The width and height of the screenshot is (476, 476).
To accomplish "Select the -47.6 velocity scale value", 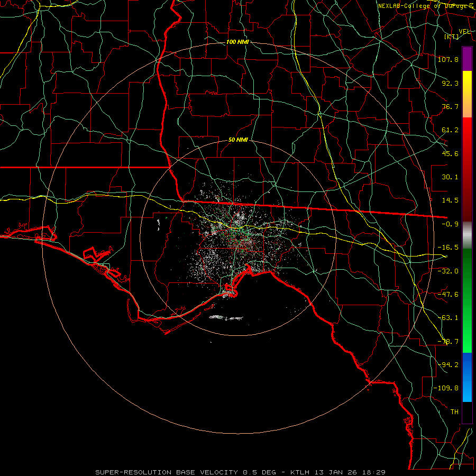I will click(x=448, y=294).
